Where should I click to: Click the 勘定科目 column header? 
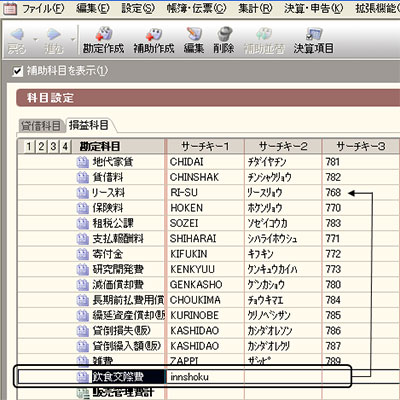point(100,146)
